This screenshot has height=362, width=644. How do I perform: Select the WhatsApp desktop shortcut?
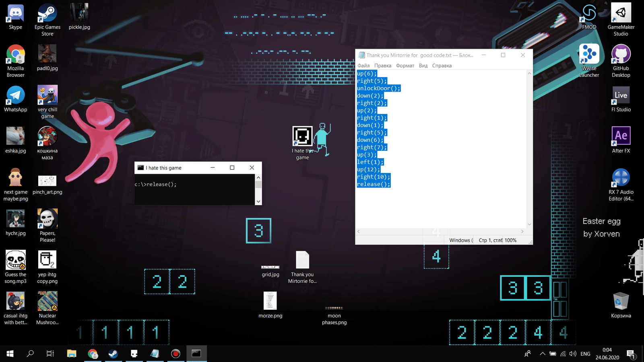click(x=15, y=99)
